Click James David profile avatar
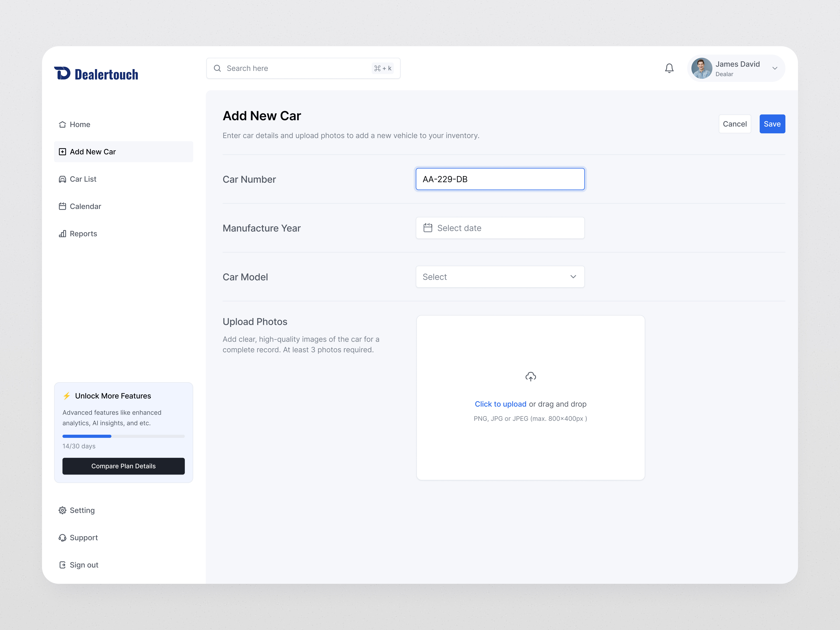Image resolution: width=840 pixels, height=630 pixels. click(701, 68)
